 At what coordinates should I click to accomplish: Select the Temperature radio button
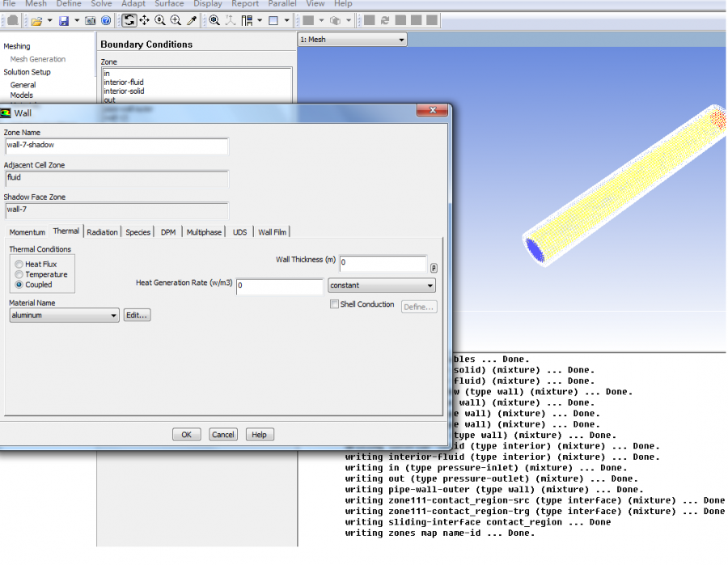pyautogui.click(x=19, y=274)
